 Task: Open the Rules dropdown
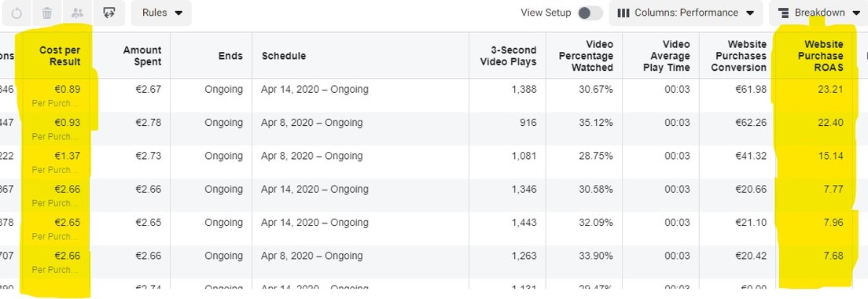click(x=162, y=13)
